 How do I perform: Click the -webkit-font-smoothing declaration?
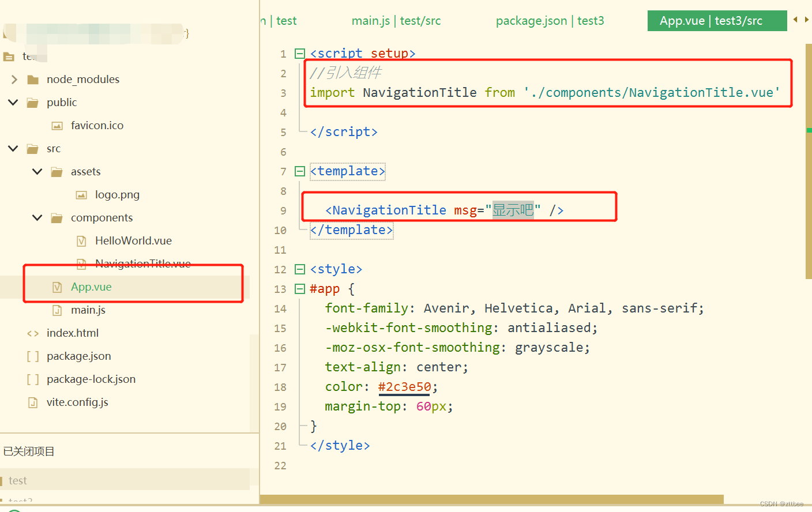point(461,328)
